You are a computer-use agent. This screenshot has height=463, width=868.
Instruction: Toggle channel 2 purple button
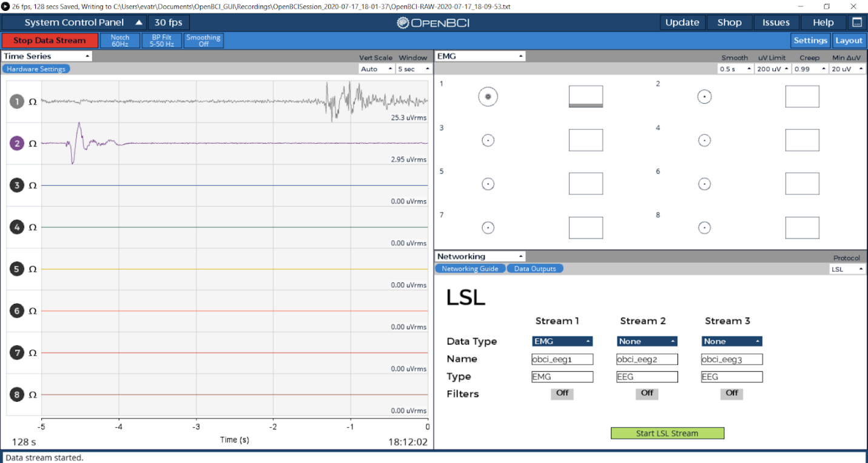point(17,143)
